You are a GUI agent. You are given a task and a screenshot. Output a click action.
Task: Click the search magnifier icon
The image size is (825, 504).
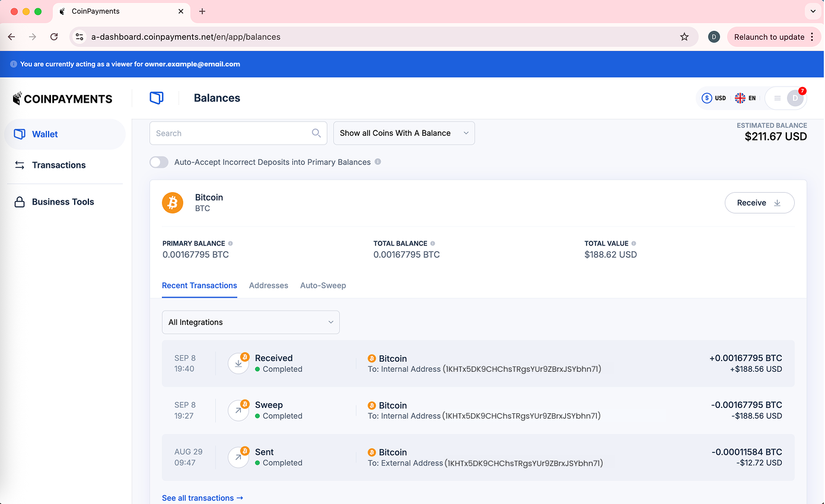[316, 133]
